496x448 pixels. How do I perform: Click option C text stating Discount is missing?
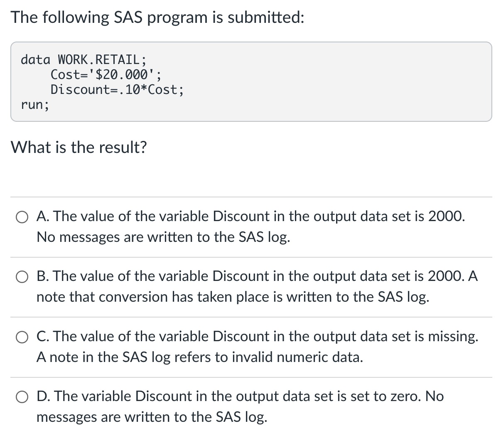tap(257, 347)
